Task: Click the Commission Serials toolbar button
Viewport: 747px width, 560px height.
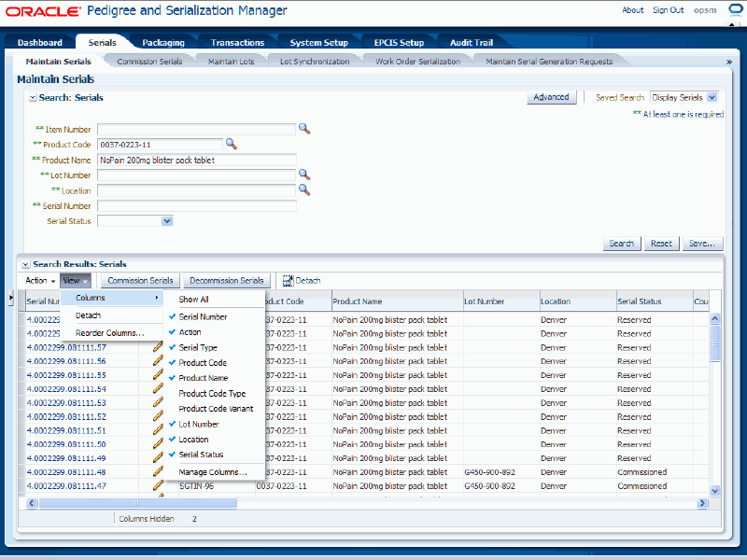Action: [141, 281]
